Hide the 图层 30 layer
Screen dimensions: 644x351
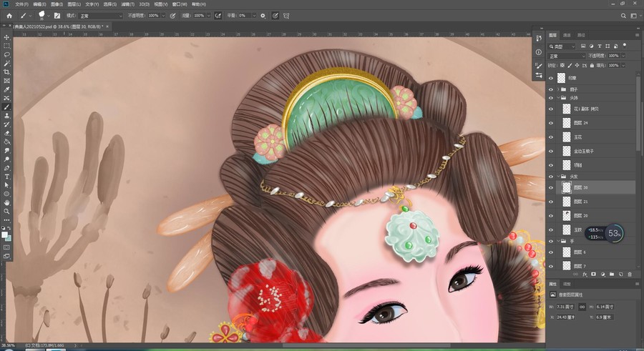tap(551, 187)
